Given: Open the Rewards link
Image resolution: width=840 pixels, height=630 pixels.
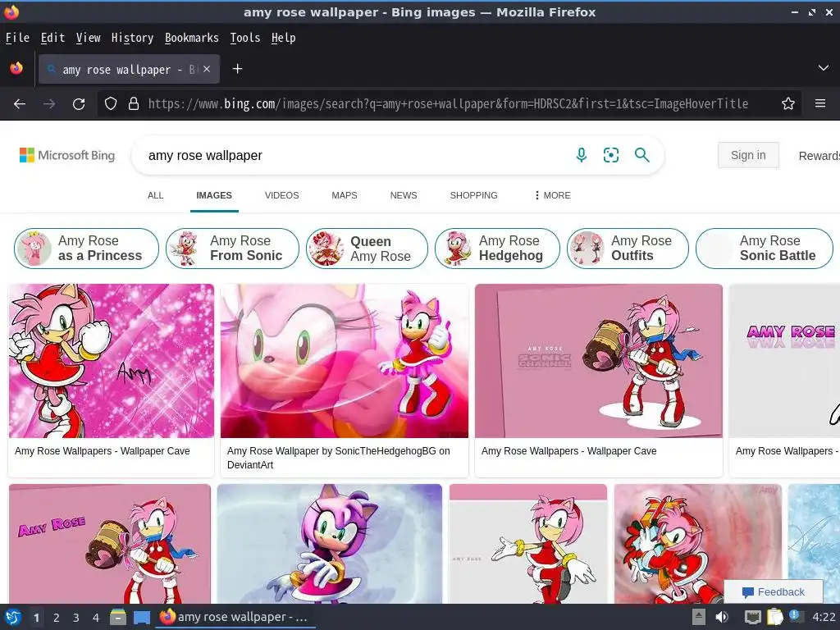Looking at the screenshot, I should click(x=819, y=156).
